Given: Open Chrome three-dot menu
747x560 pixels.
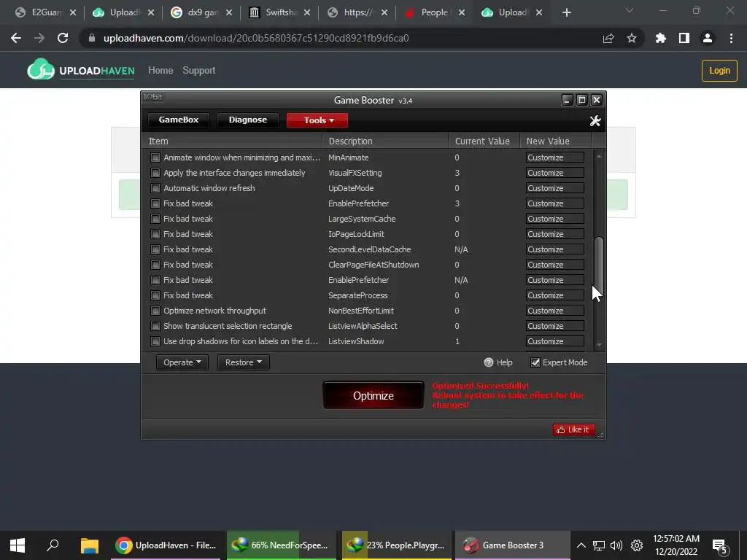Looking at the screenshot, I should pyautogui.click(x=731, y=38).
